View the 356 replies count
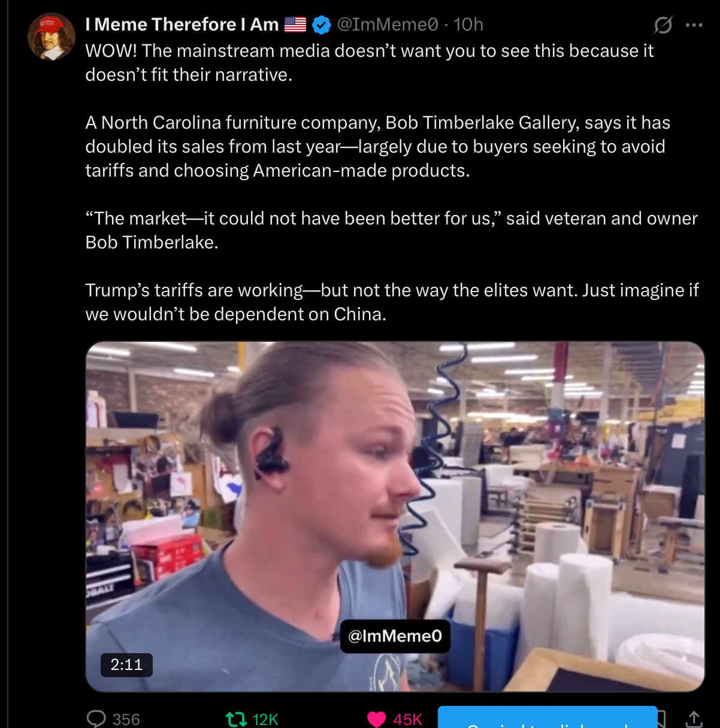This screenshot has height=728, width=720. (x=126, y=719)
